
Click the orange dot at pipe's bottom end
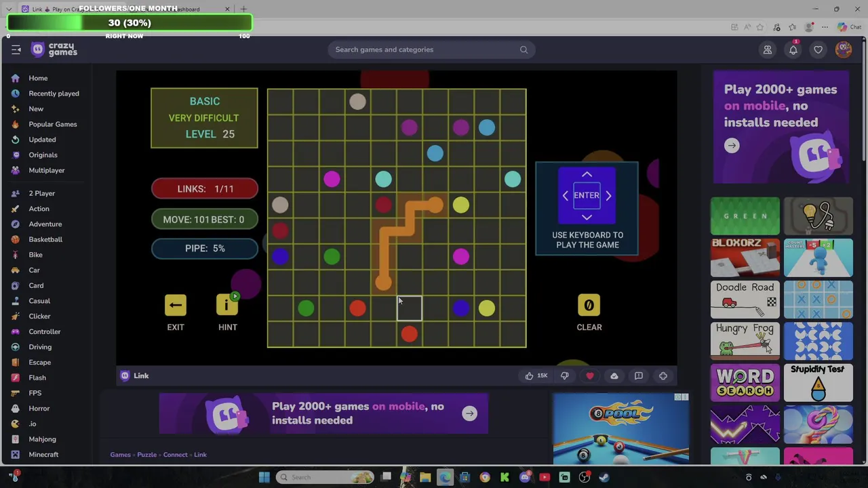(383, 282)
